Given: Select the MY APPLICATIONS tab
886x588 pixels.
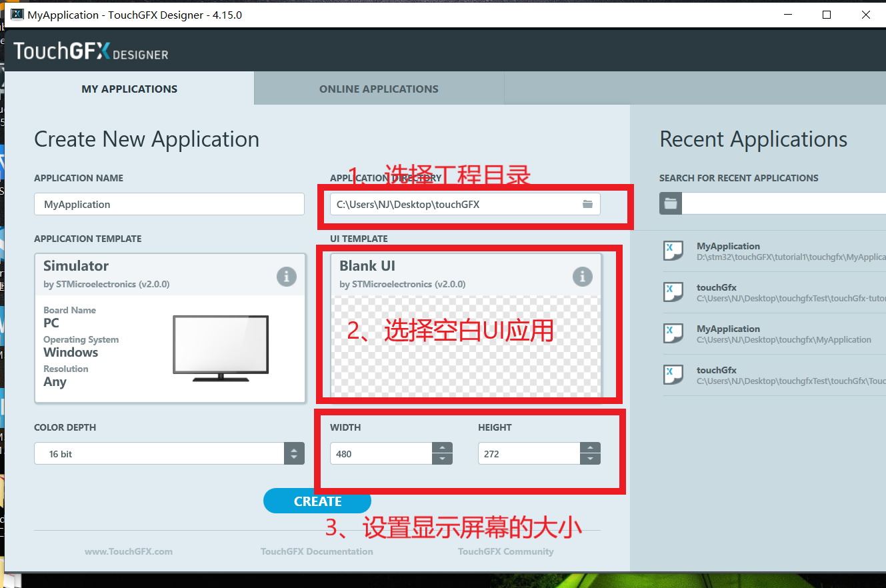Looking at the screenshot, I should coord(129,88).
